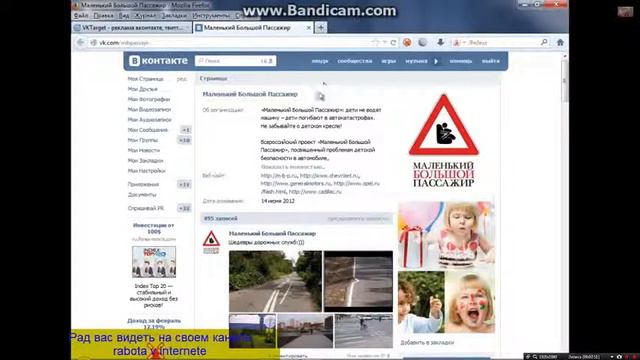This screenshot has width=640, height=360.
Task: Open Мои Сообщения in sidebar
Action: tap(147, 130)
